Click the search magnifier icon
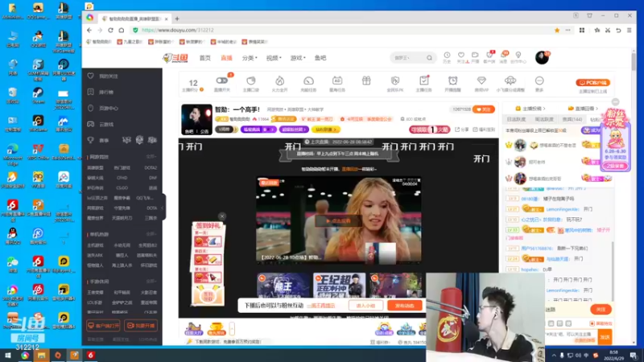 (x=429, y=58)
